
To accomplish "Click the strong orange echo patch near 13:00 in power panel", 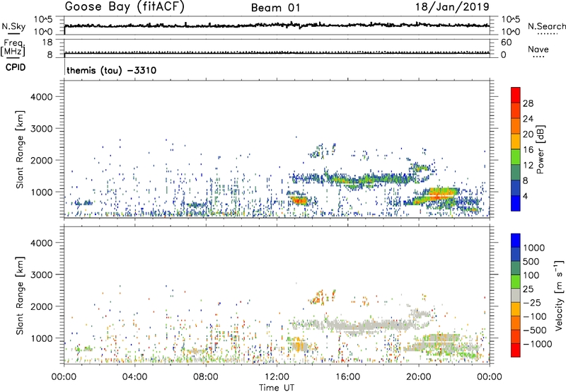I will (x=299, y=200).
